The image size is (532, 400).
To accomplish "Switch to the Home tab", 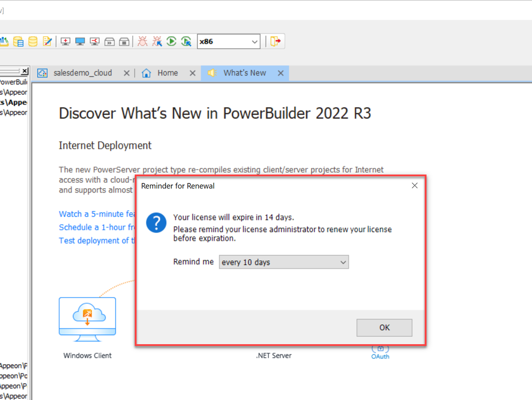I will coord(167,73).
